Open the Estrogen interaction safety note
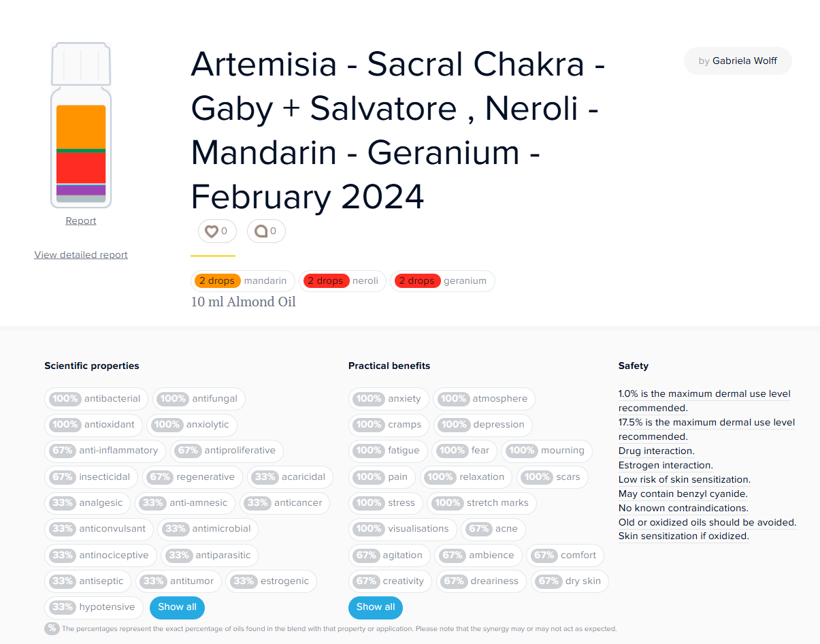This screenshot has width=820, height=644. click(666, 465)
